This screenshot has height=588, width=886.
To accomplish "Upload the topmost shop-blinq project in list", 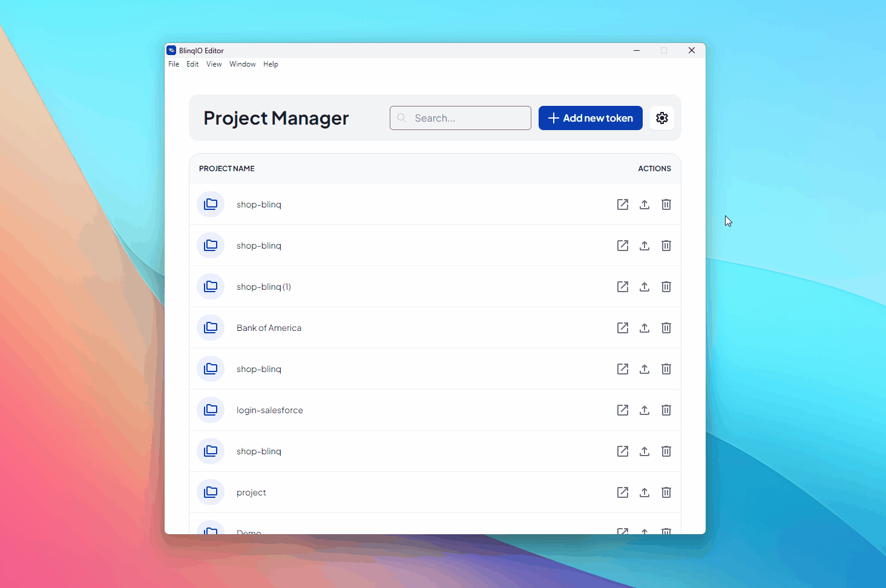I will [x=645, y=204].
